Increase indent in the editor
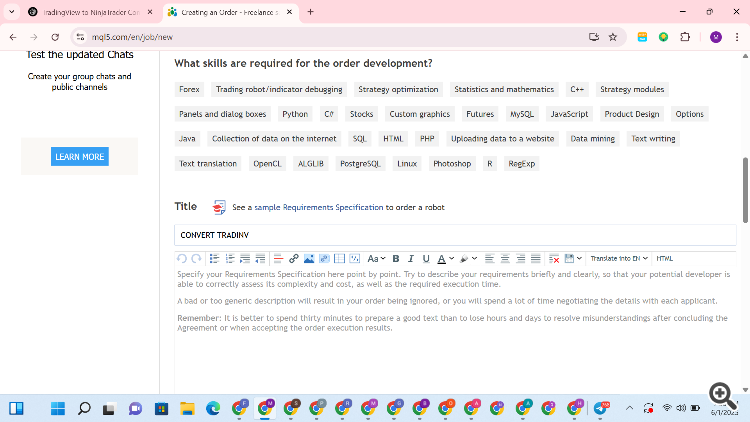This screenshot has height=422, width=750. click(245, 258)
